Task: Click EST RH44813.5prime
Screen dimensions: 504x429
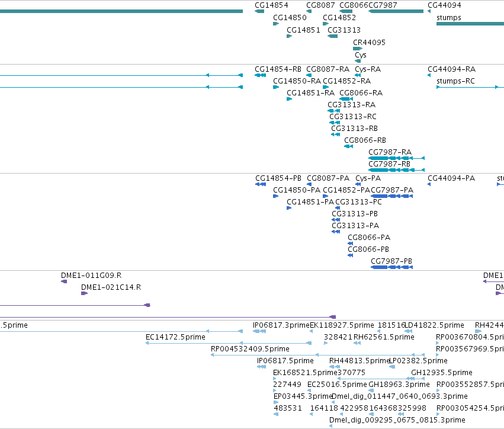Action: 359,361
